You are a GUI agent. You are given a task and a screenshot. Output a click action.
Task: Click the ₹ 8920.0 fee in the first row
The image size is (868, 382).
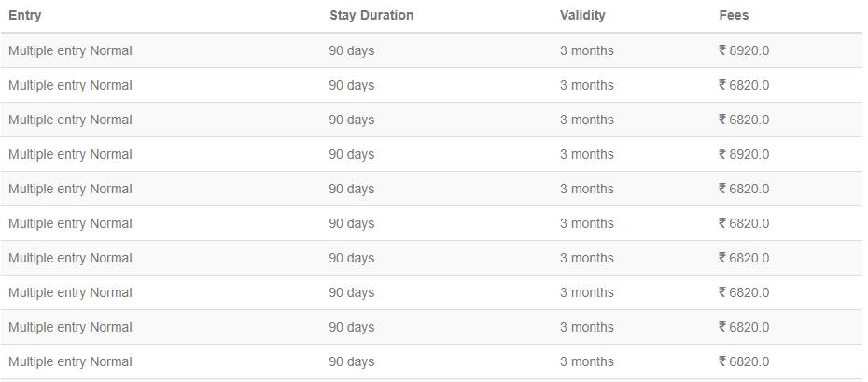click(744, 50)
